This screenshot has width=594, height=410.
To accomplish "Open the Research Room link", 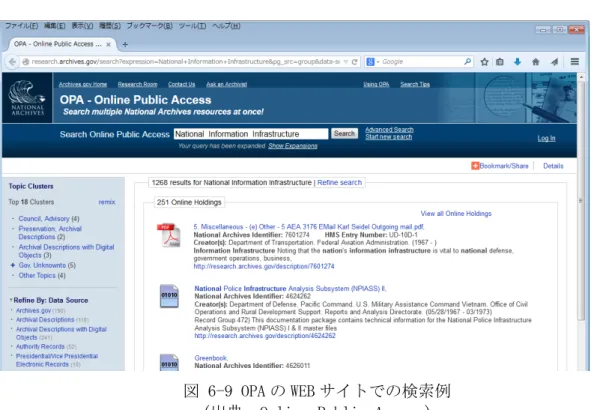I will (137, 84).
